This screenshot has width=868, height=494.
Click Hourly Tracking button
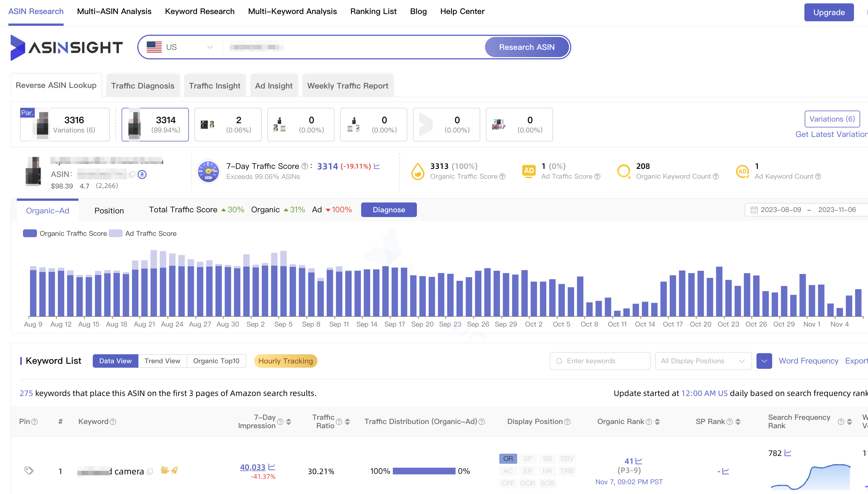point(286,361)
